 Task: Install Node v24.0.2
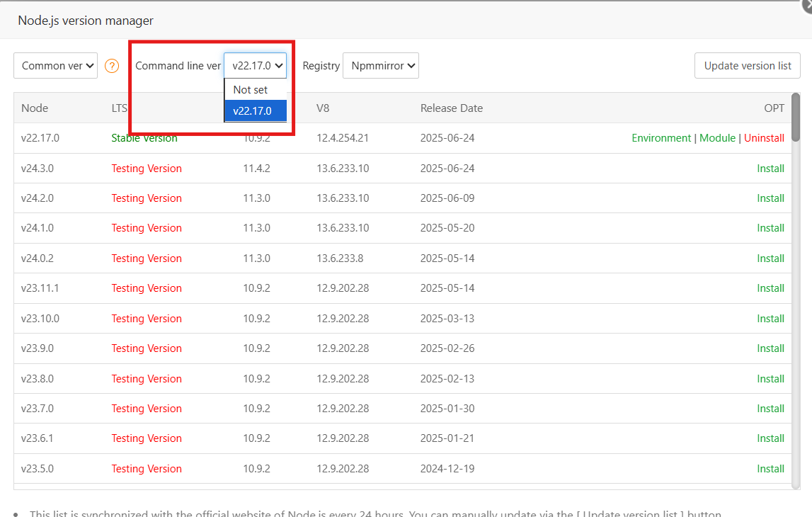coord(770,258)
